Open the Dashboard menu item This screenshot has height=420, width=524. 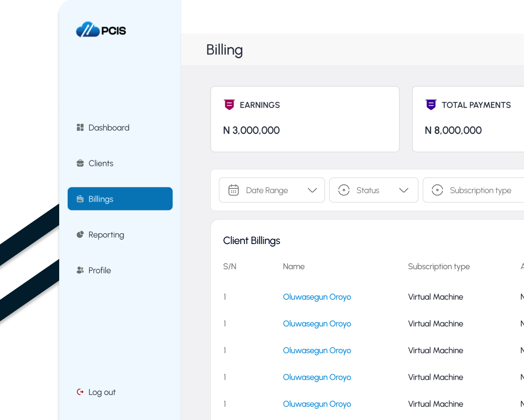point(120,128)
